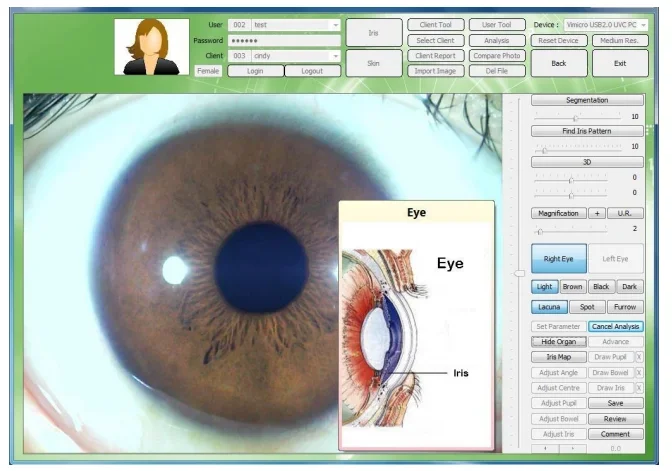Toggle the Dark iris color
Screen dimensions: 672x471
[x=630, y=287]
